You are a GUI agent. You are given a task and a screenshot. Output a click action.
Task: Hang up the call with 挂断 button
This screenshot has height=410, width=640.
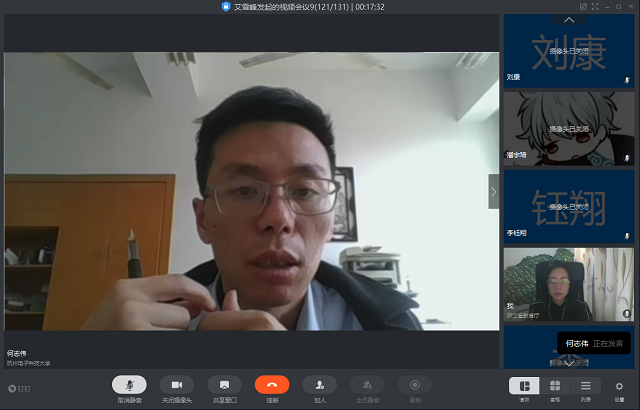pos(272,384)
